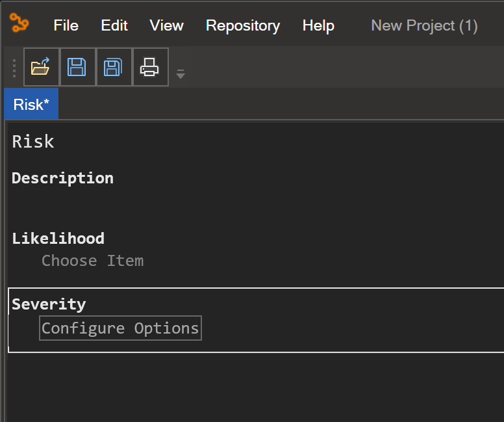Image resolution: width=504 pixels, height=422 pixels.
Task: Click the toolbar drag grip handle
Action: coord(14,68)
